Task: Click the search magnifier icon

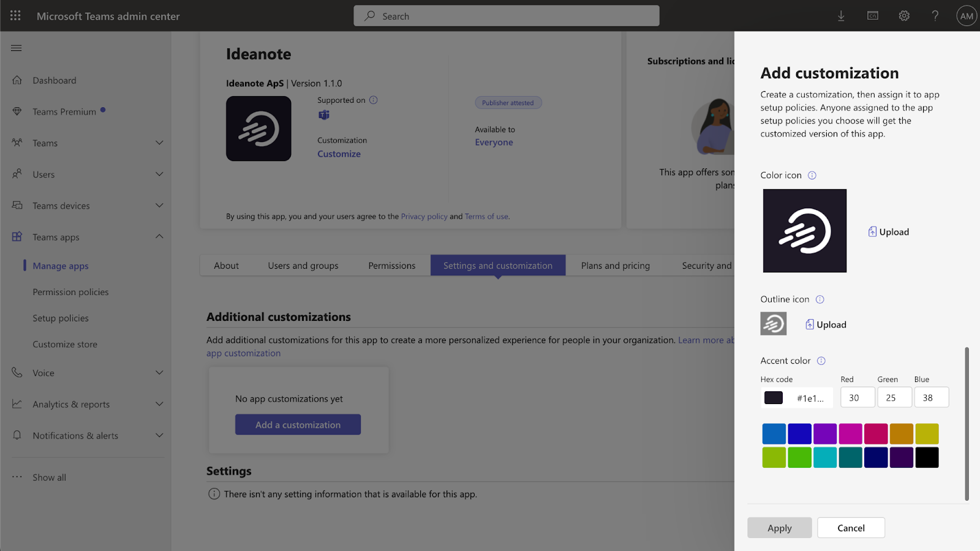Action: point(369,16)
